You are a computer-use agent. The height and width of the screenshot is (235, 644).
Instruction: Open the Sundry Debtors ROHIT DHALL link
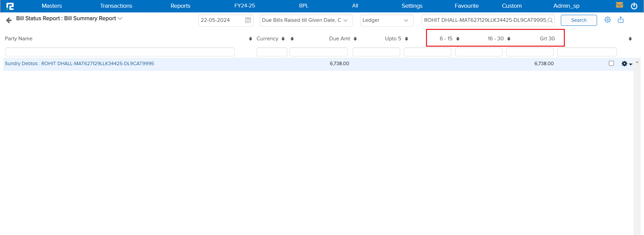point(79,63)
